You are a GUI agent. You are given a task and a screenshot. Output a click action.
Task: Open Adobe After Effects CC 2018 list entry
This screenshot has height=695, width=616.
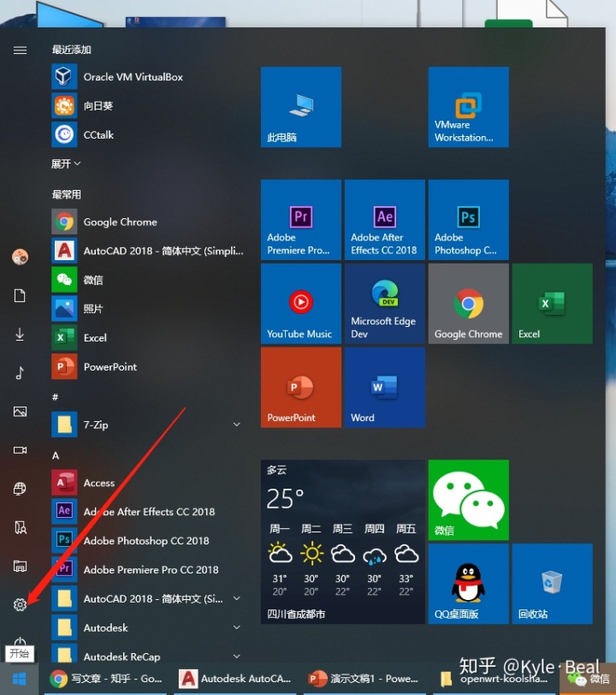click(149, 512)
